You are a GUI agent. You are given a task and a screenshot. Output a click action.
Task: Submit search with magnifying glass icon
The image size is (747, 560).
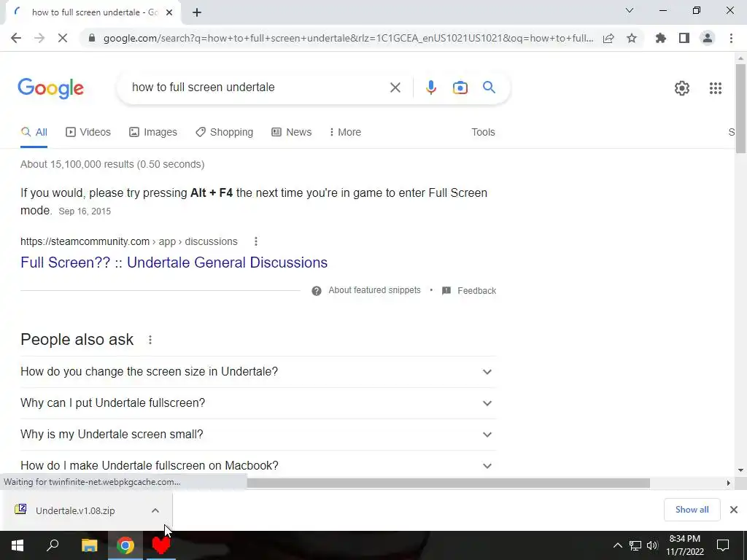coord(489,87)
